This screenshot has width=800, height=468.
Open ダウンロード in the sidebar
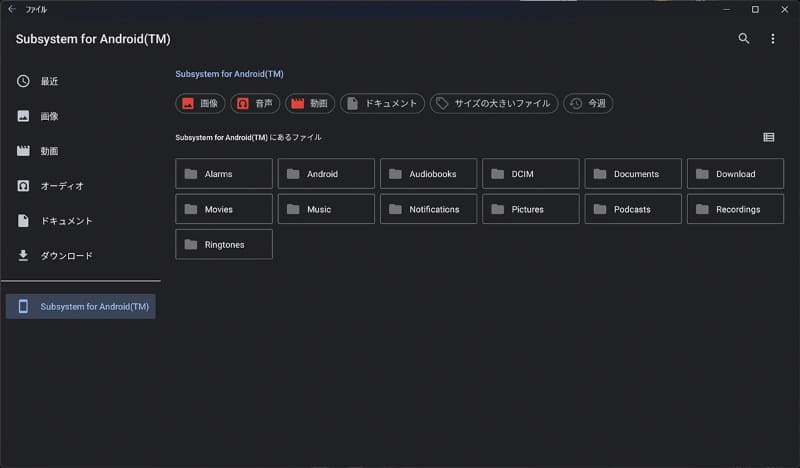pyautogui.click(x=81, y=255)
